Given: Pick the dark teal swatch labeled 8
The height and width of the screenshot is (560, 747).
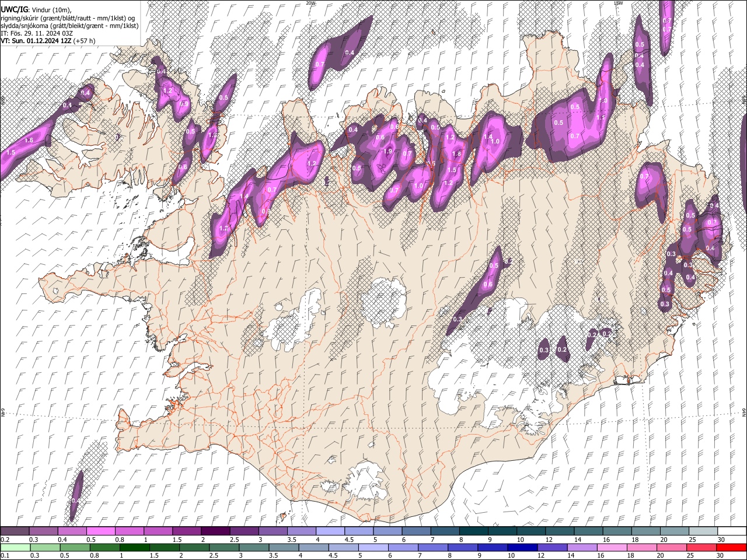Looking at the screenshot, I should 474,531.
